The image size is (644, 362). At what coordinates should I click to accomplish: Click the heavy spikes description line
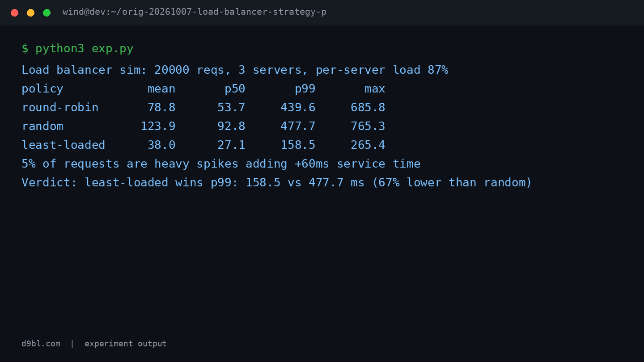tap(221, 164)
